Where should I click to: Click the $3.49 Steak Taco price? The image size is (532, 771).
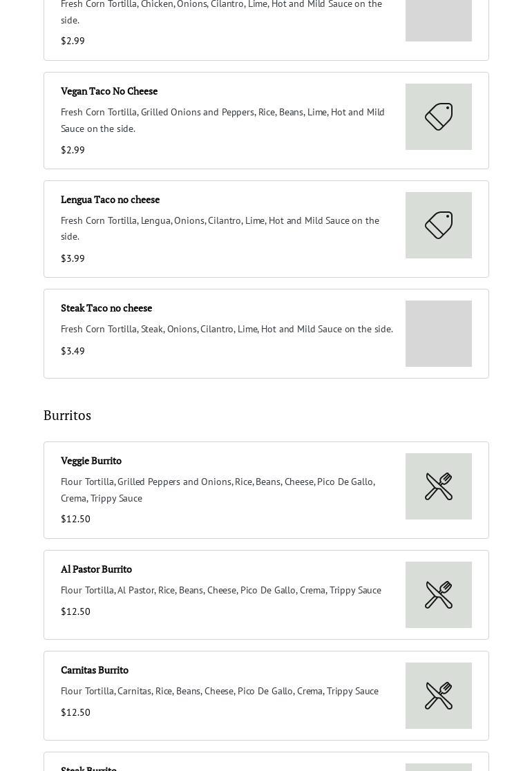73,351
